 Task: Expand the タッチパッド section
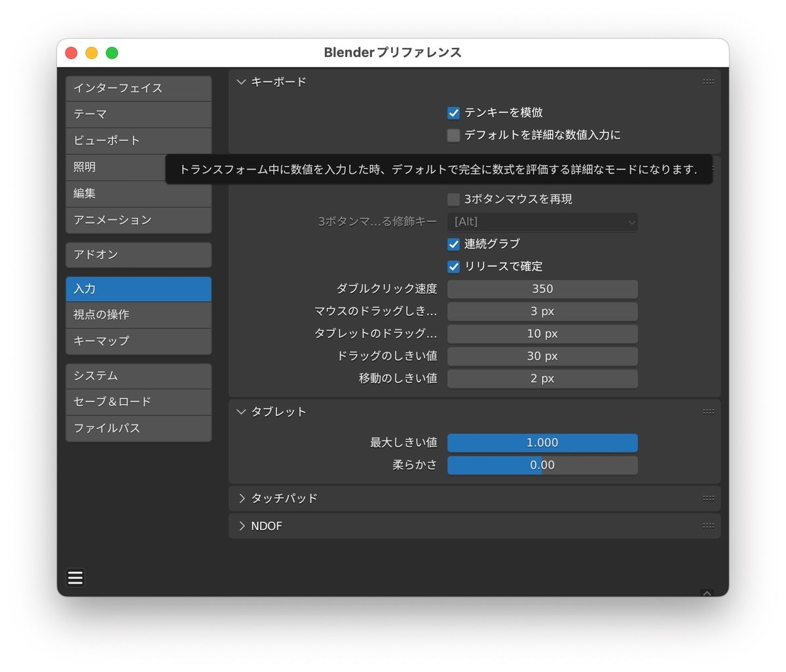tap(241, 498)
